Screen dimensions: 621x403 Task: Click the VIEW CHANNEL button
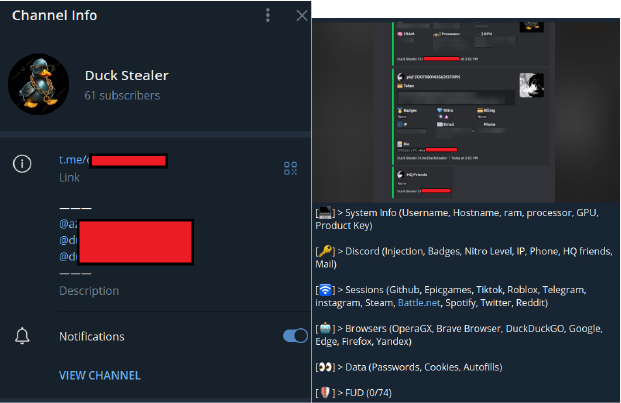(x=100, y=375)
